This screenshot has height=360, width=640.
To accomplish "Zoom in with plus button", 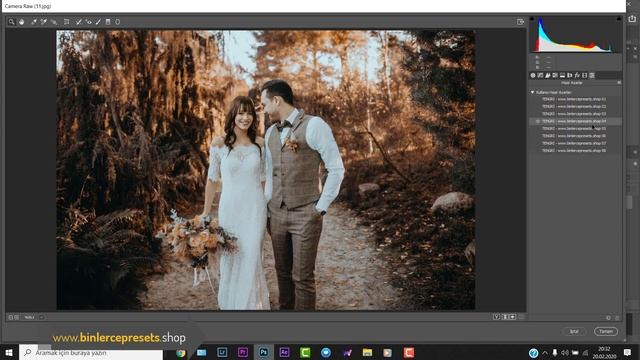I will coord(17,317).
